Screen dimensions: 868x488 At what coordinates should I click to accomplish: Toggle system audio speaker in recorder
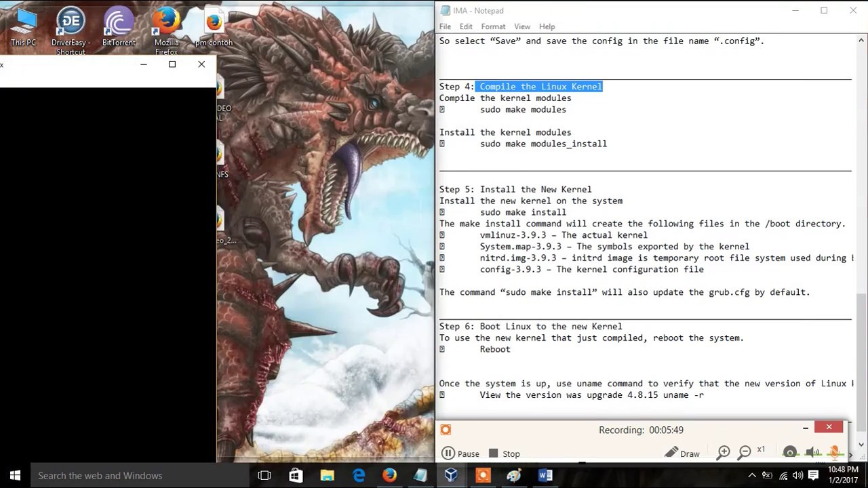[x=812, y=452]
